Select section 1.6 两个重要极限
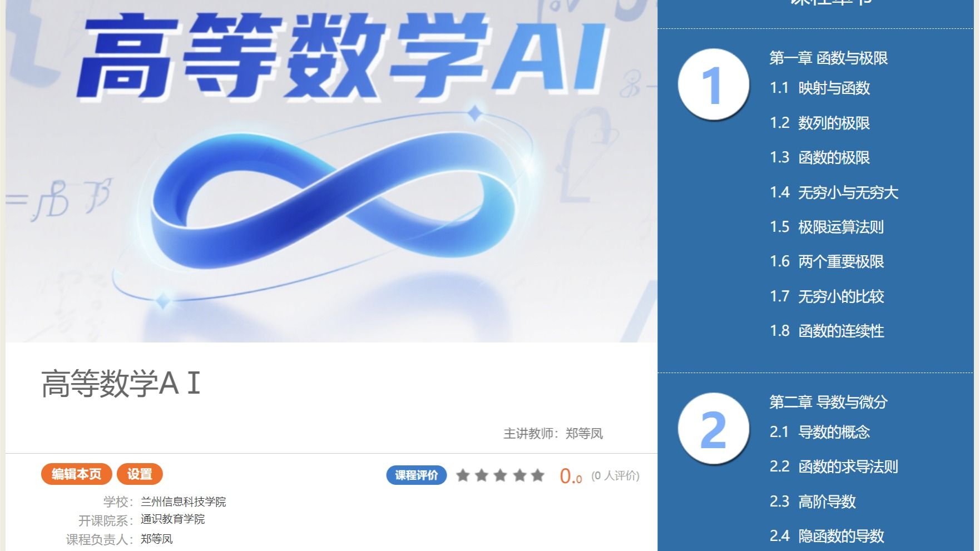The image size is (980, 551). click(x=827, y=261)
